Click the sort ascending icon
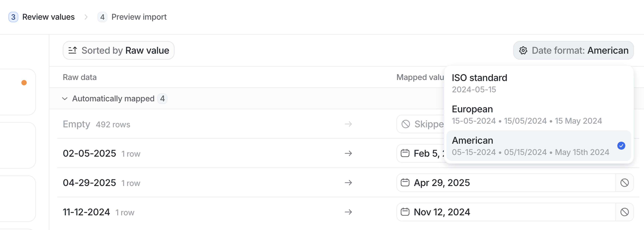Screen dimensions: 644x230 (x=72, y=50)
